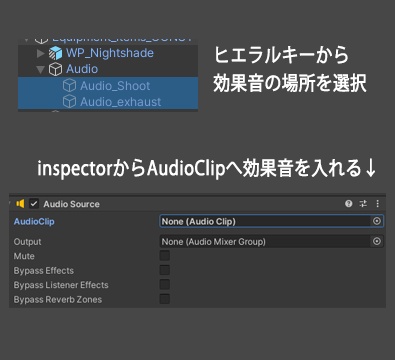Select Audio_exhaust in the hierarchy
This screenshot has width=395, height=360.
click(x=120, y=102)
